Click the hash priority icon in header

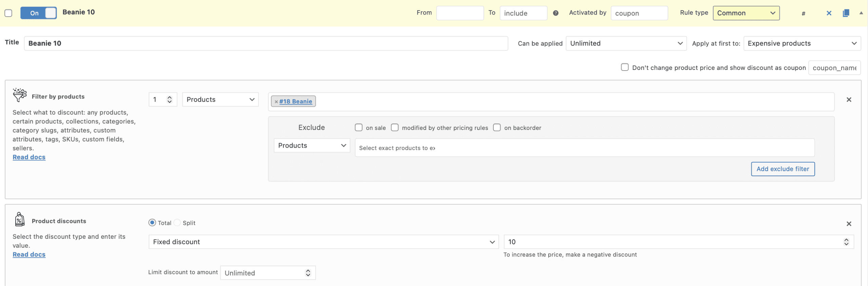point(803,13)
